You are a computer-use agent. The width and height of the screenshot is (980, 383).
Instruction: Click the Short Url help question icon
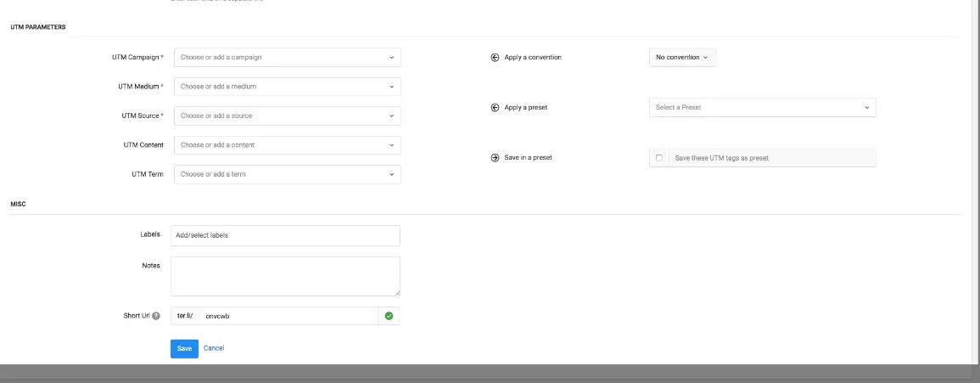point(156,317)
